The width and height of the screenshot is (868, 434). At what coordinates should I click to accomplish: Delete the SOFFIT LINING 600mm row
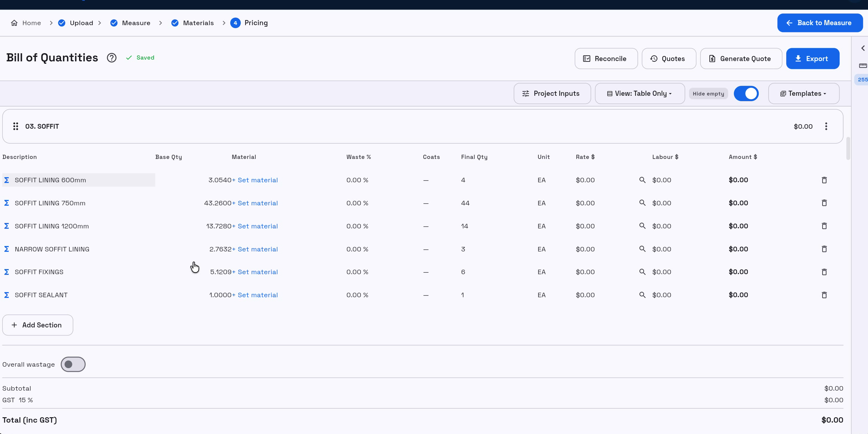tap(824, 180)
